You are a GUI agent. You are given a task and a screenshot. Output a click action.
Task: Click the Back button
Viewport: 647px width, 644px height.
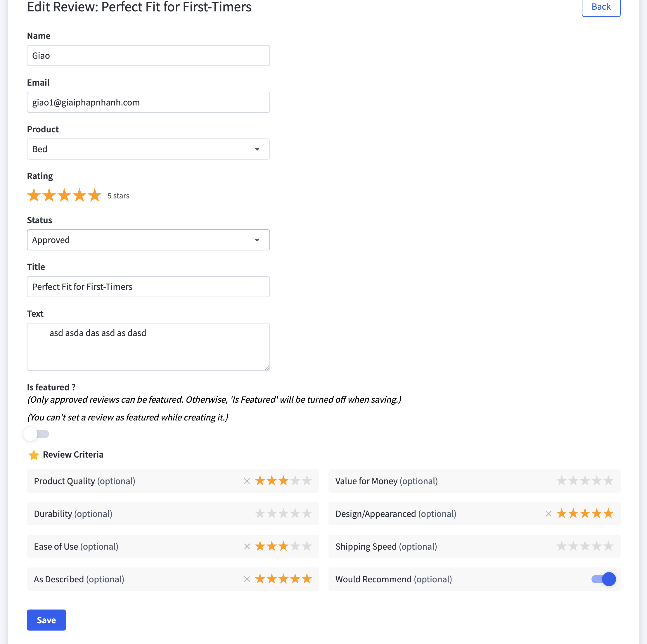601,7
